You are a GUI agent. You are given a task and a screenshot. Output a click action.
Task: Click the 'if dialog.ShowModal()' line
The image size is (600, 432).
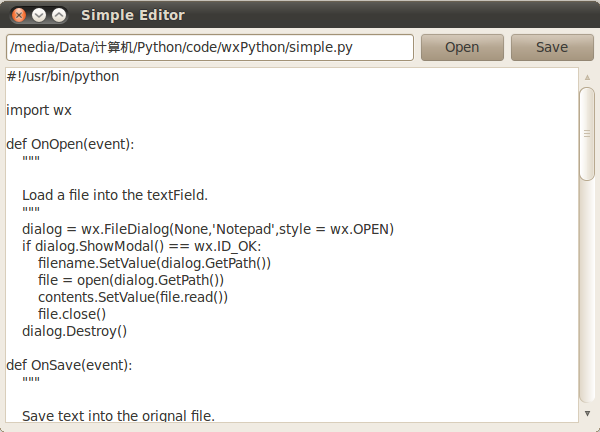[142, 246]
